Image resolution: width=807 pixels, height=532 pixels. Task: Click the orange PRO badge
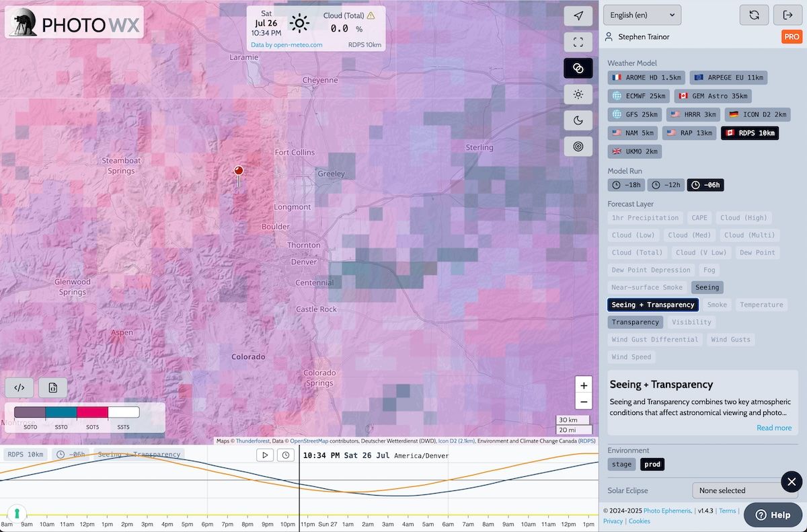click(792, 37)
